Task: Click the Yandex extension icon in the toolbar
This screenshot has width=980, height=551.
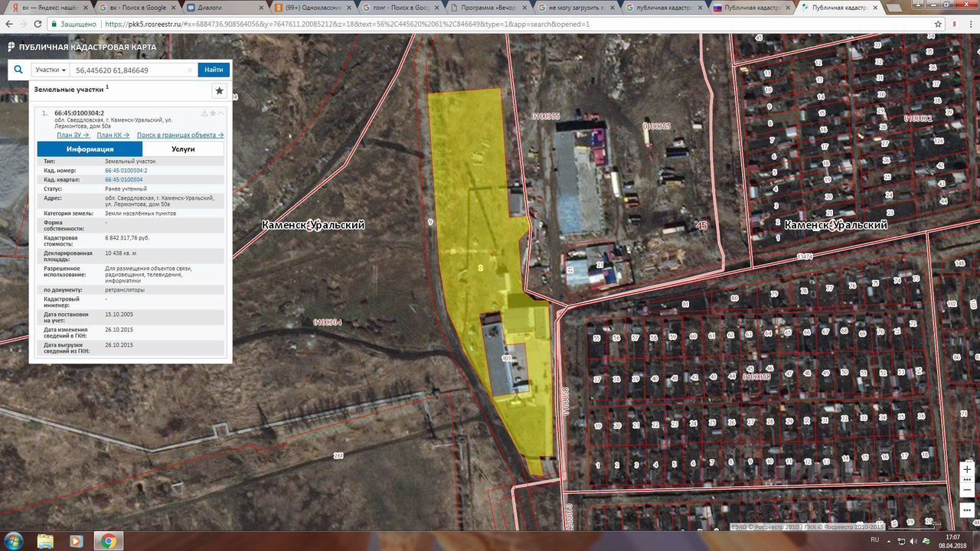Action: (x=955, y=24)
